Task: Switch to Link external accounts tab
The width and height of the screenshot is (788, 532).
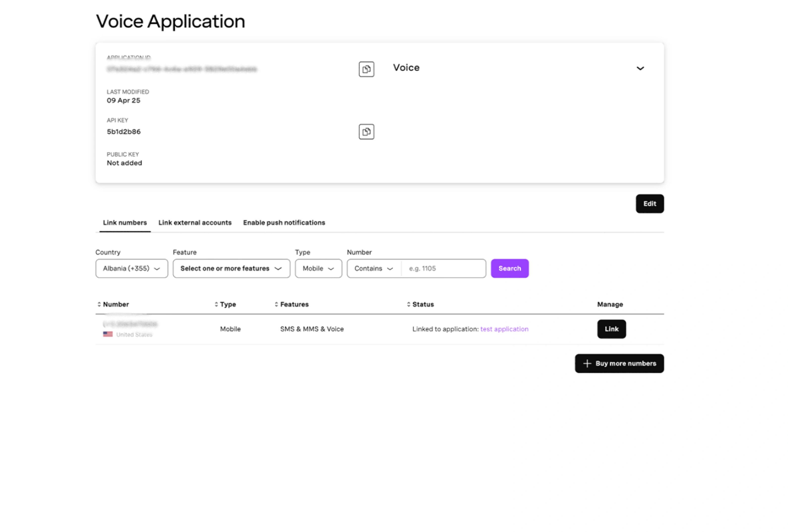Action: coord(195,223)
